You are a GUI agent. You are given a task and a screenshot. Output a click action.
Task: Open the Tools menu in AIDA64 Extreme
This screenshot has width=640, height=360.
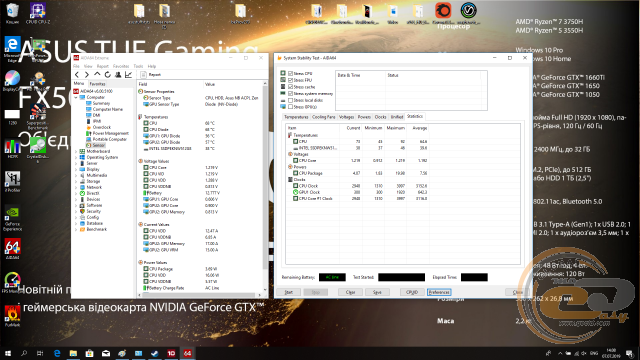click(x=138, y=66)
